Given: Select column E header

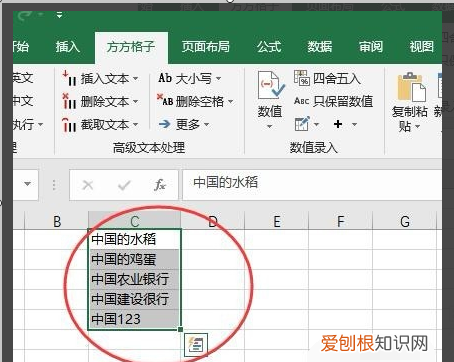Looking at the screenshot, I should pos(277,221).
